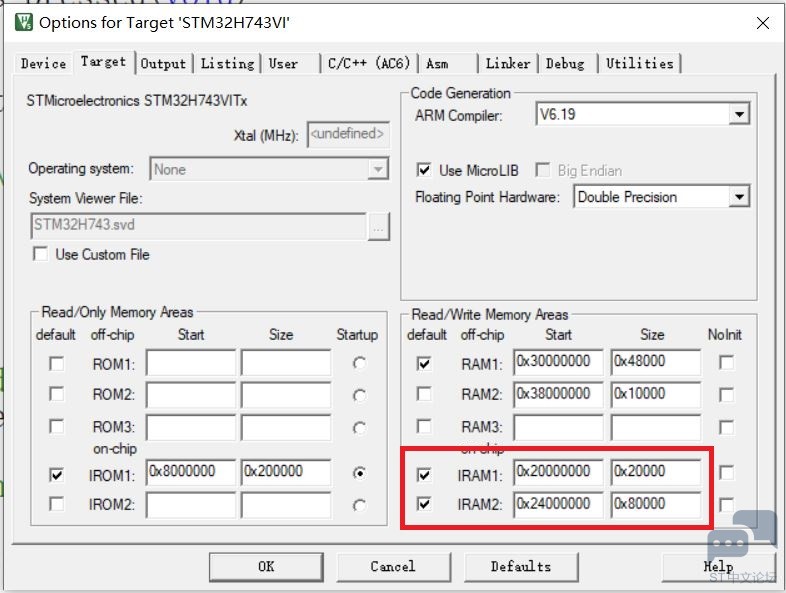
Task: Click the ROM1 Start field
Action: 190,363
